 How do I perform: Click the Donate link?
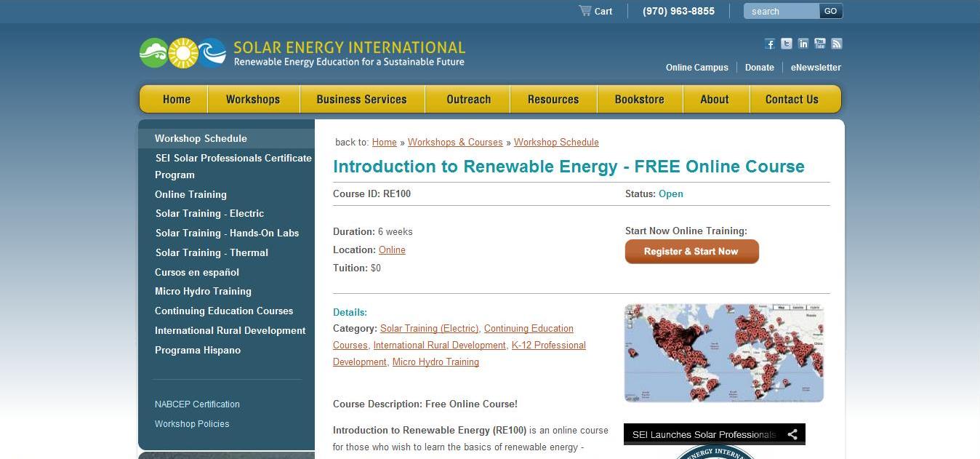[x=760, y=68]
